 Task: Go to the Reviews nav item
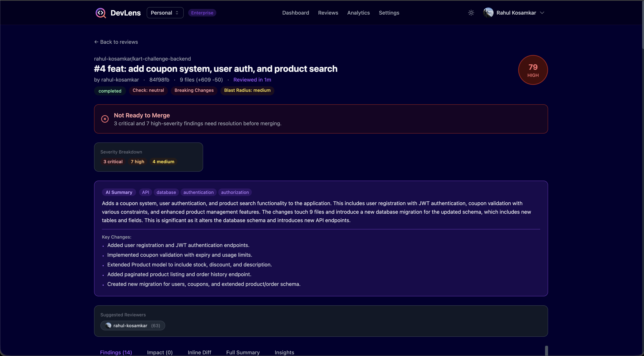coord(328,13)
